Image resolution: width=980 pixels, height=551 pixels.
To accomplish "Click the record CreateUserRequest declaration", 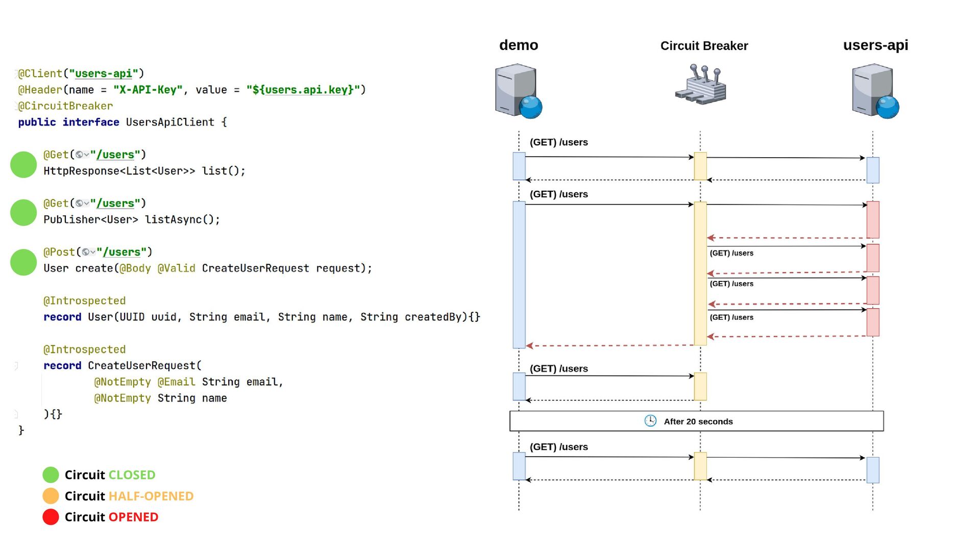I will pos(122,366).
